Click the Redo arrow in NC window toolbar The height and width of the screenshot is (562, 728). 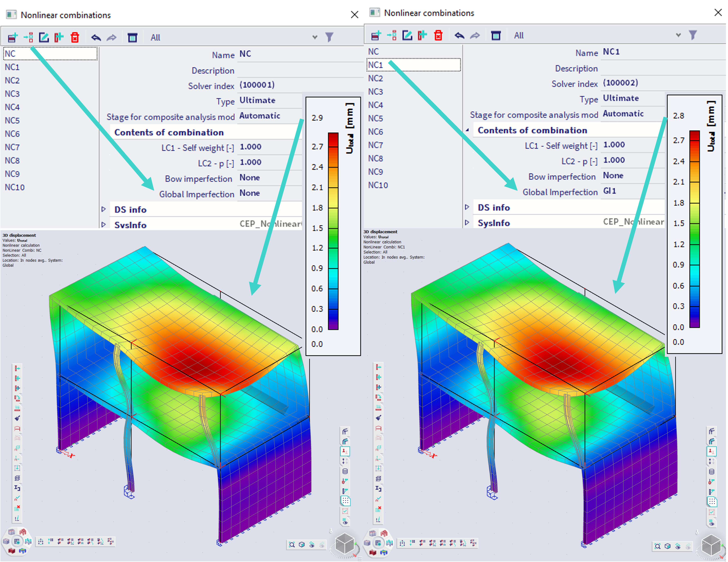[112, 37]
